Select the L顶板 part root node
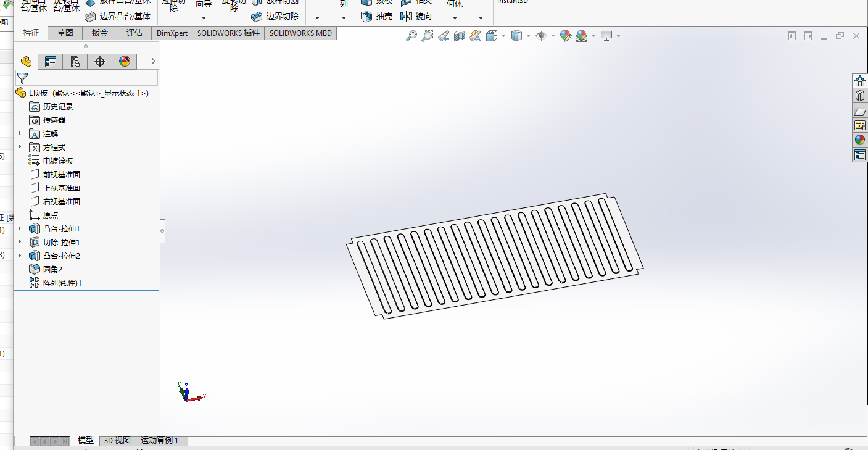This screenshot has height=450, width=868. (82, 93)
